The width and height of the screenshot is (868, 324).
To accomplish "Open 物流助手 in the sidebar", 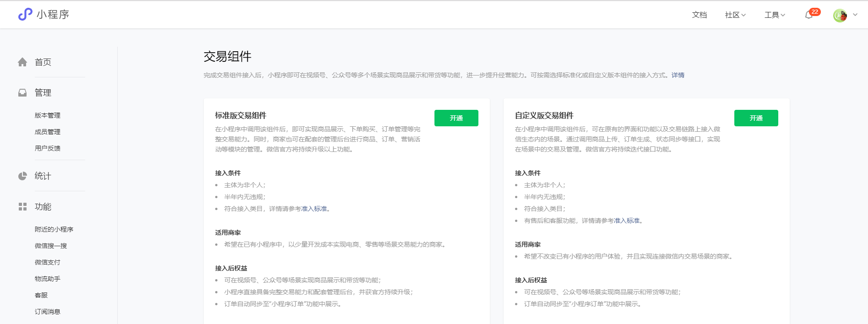I will point(48,279).
